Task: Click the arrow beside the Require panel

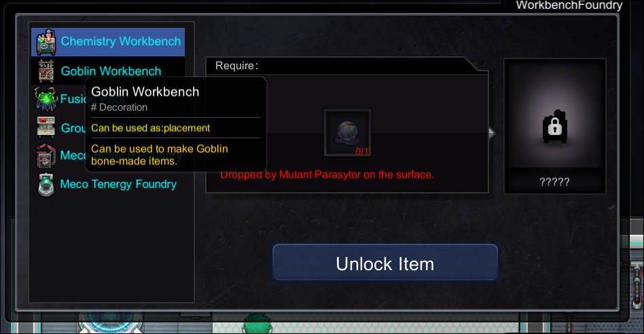Action: pyautogui.click(x=492, y=133)
